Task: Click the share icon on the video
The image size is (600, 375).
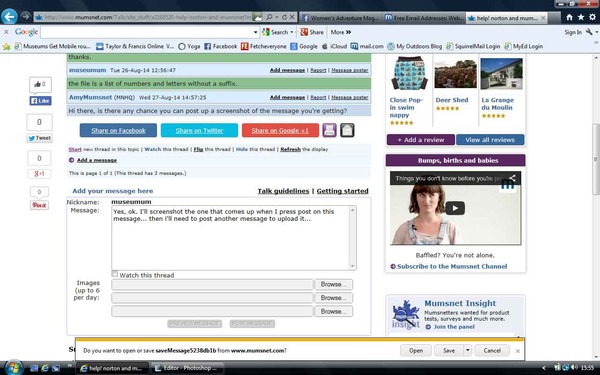Action: pos(512,178)
